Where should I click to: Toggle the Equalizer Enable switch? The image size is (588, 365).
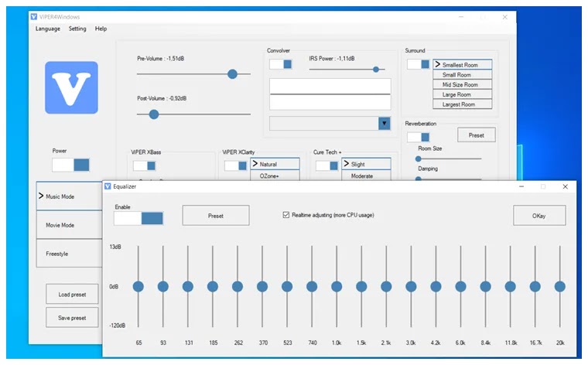coord(138,218)
